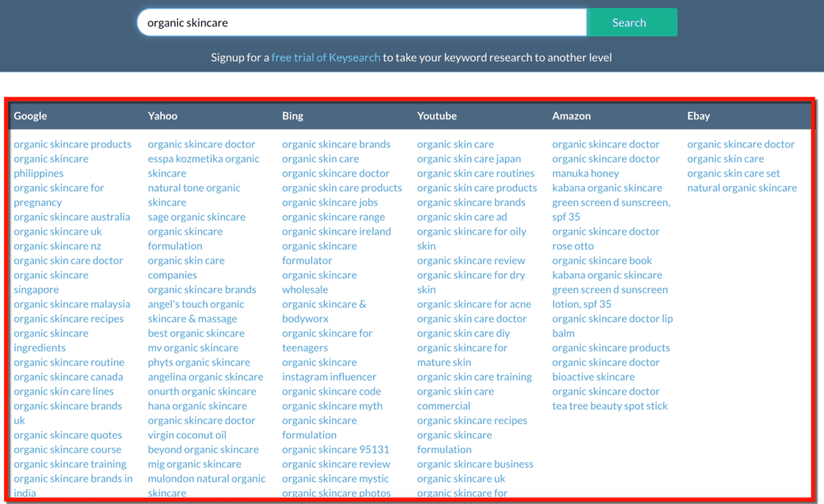Click the green Search button
The height and width of the screenshot is (504, 824).
(631, 22)
